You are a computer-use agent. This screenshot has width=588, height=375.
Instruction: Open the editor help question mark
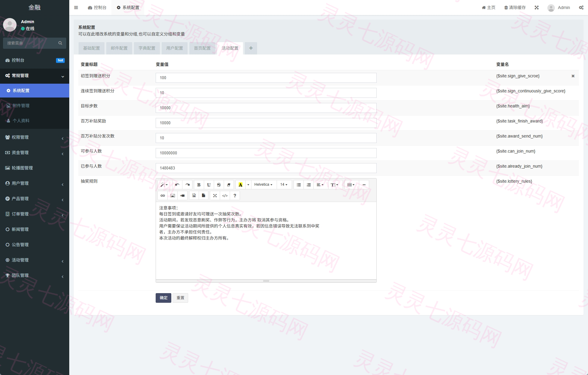click(235, 196)
